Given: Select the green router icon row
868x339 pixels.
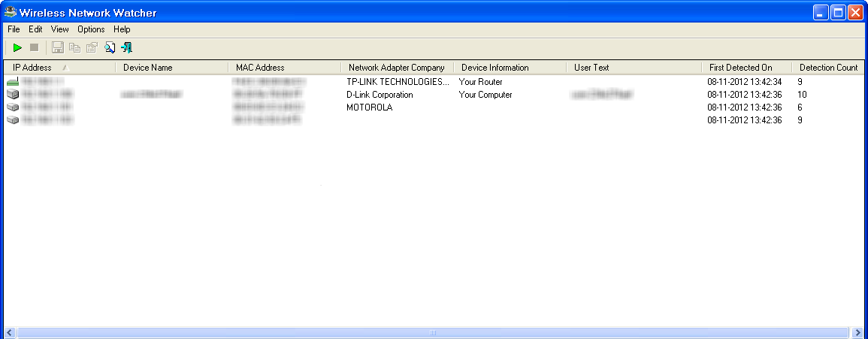Looking at the screenshot, I should click(13, 82).
